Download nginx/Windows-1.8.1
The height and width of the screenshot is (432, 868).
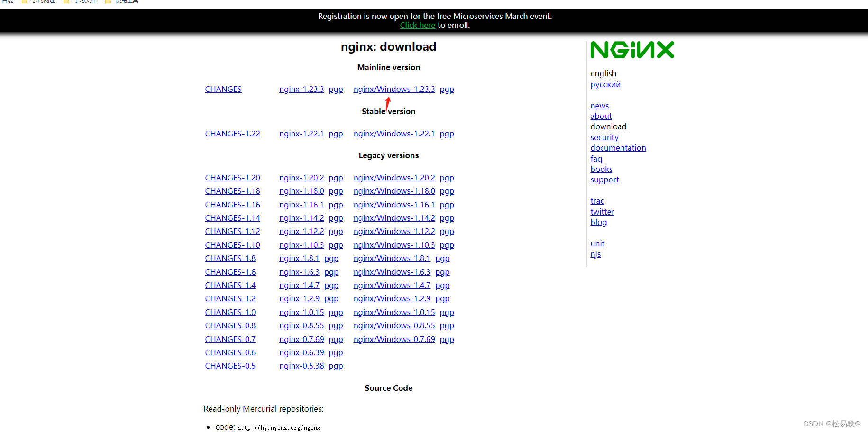392,258
